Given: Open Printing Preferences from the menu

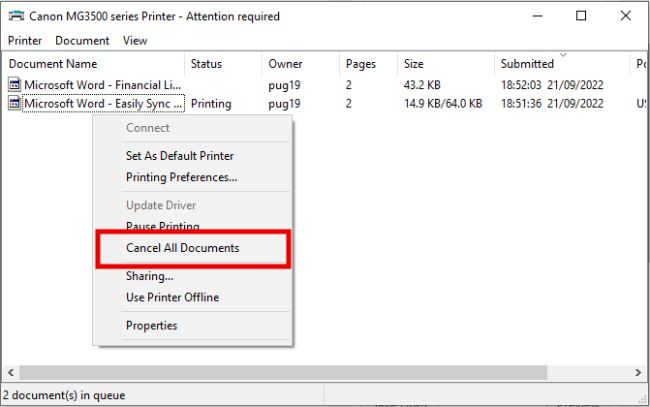Looking at the screenshot, I should click(181, 177).
